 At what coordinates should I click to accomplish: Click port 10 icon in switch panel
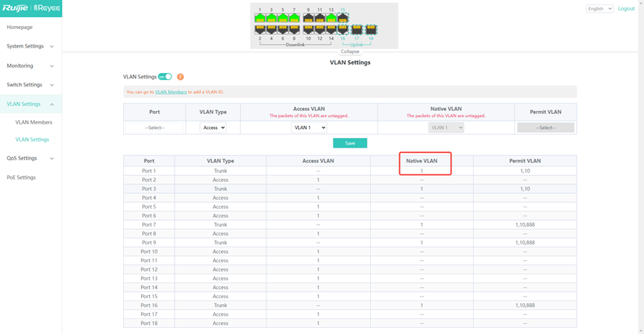[x=308, y=30]
